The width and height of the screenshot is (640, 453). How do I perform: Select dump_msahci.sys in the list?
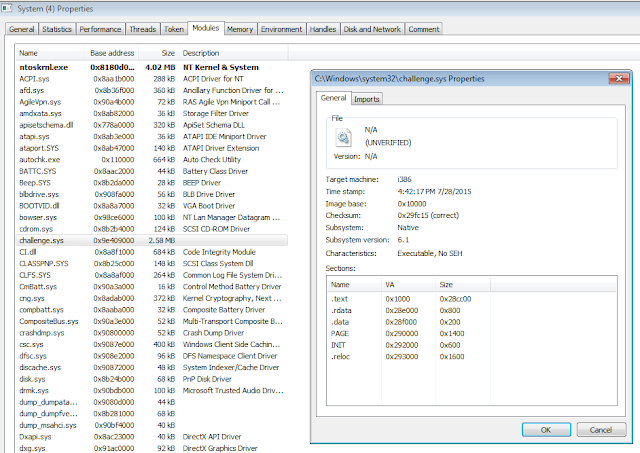tap(152, 425)
